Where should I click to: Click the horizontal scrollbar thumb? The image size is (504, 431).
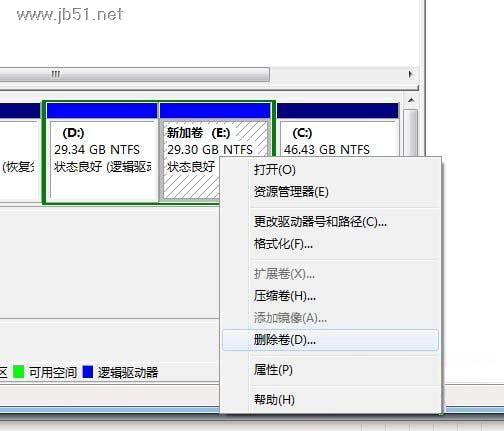(x=135, y=74)
